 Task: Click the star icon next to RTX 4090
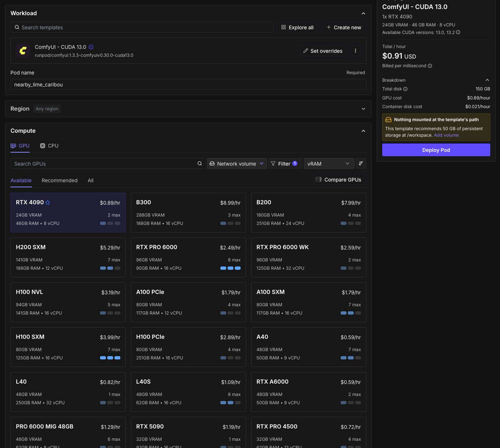(48, 202)
